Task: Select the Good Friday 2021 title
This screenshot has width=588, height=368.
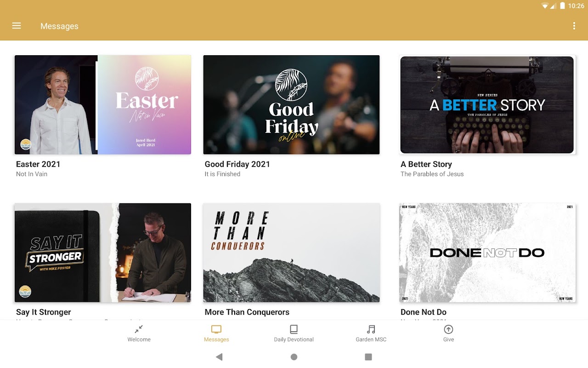Action: click(x=237, y=164)
